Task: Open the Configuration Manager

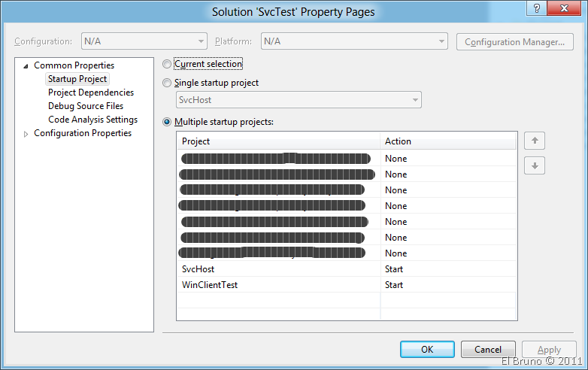Action: pyautogui.click(x=514, y=42)
